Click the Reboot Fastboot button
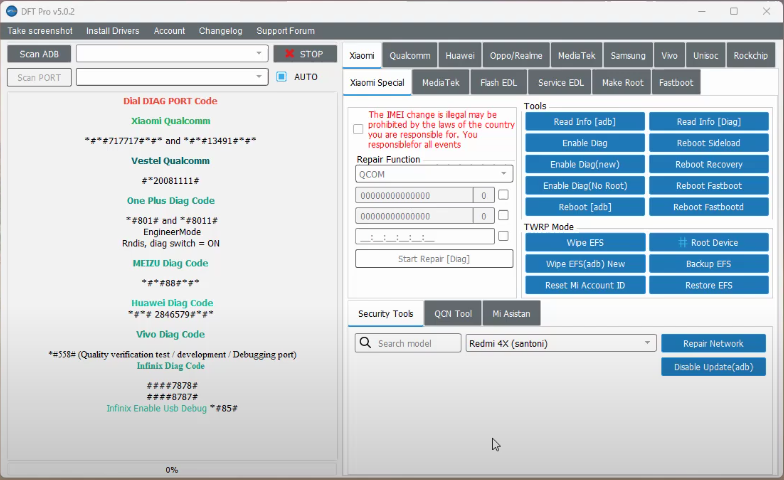Image resolution: width=784 pixels, height=480 pixels. click(709, 186)
